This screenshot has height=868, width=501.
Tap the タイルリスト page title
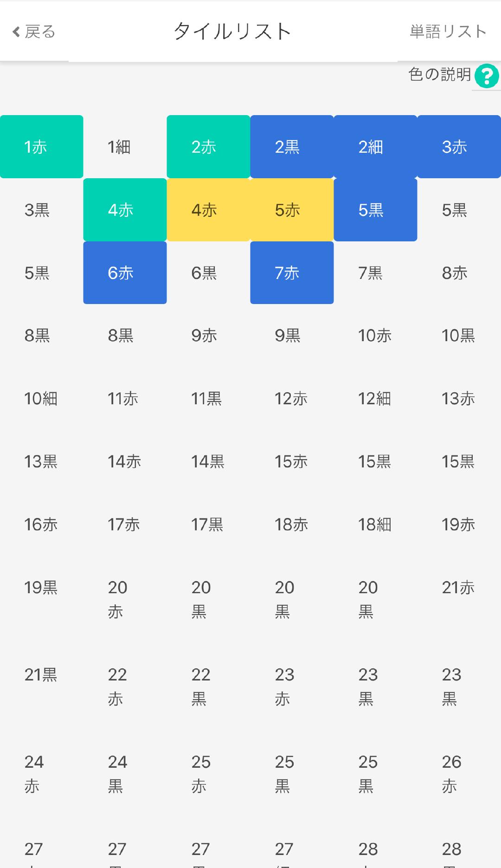click(x=232, y=32)
